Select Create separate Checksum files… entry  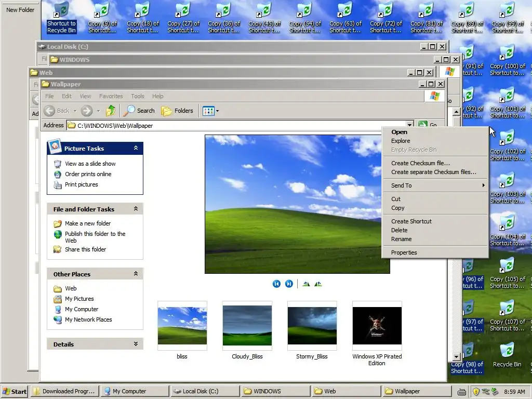pyautogui.click(x=435, y=172)
